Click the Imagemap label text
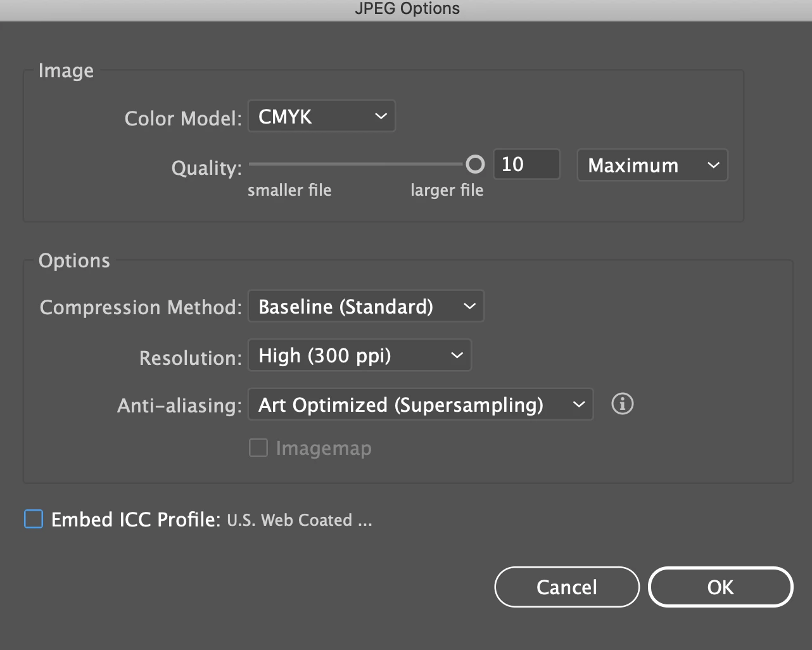Viewport: 812px width, 650px height. click(x=324, y=449)
